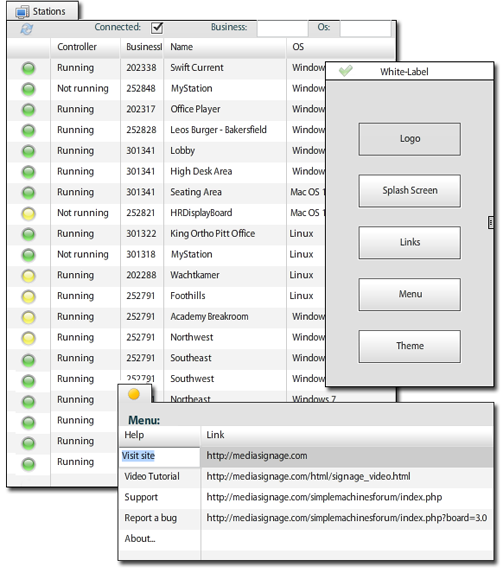Click the index.php?board=3.0 bug link

pyautogui.click(x=347, y=518)
